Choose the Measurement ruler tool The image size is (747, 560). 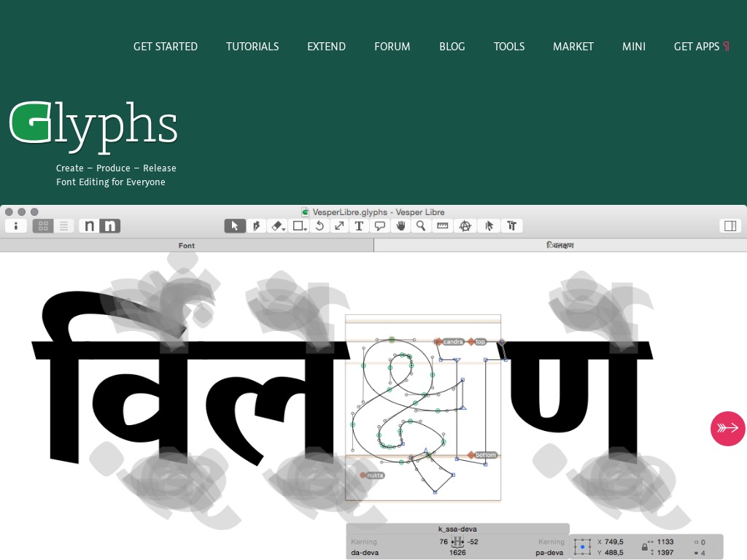click(442, 226)
